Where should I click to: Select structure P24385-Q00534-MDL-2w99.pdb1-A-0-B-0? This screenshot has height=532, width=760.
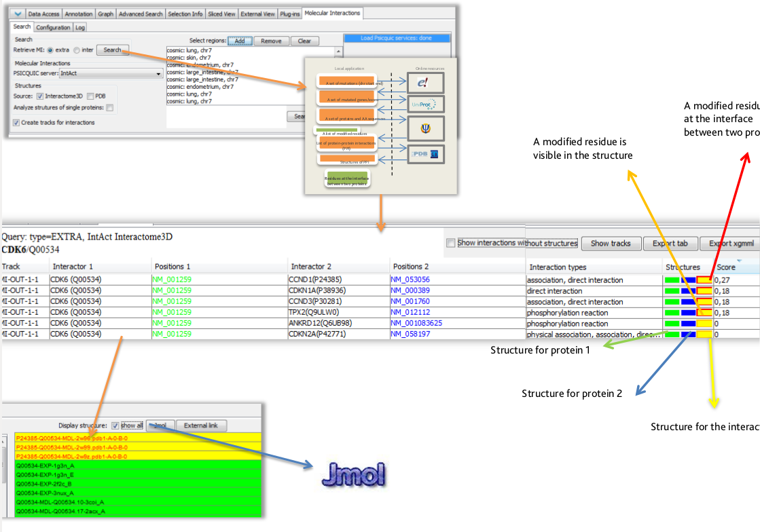(x=138, y=447)
